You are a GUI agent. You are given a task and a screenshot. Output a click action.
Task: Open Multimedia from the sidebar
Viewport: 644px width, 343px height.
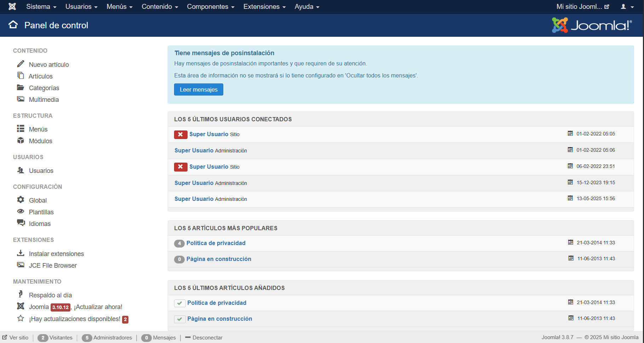44,99
